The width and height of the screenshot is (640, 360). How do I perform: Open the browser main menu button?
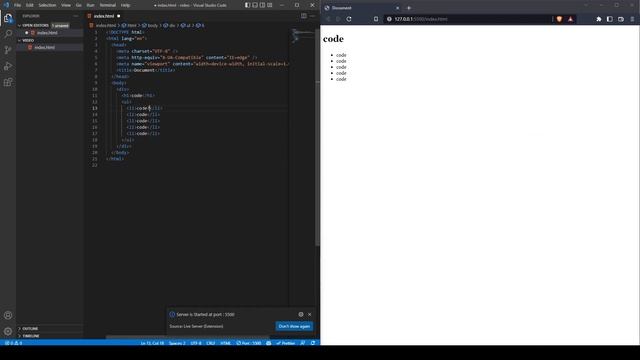click(x=632, y=19)
